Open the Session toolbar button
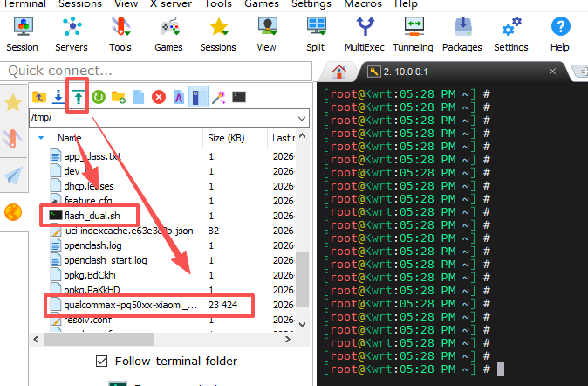 coord(23,34)
